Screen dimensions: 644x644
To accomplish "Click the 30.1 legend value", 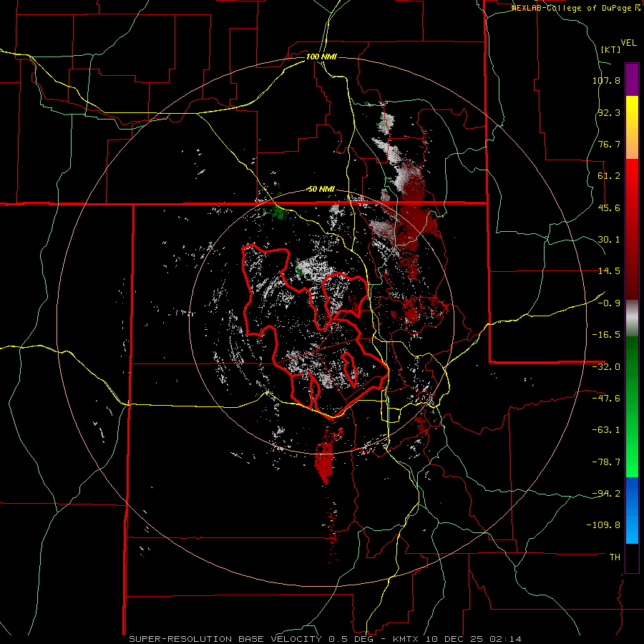I will pyautogui.click(x=609, y=240).
